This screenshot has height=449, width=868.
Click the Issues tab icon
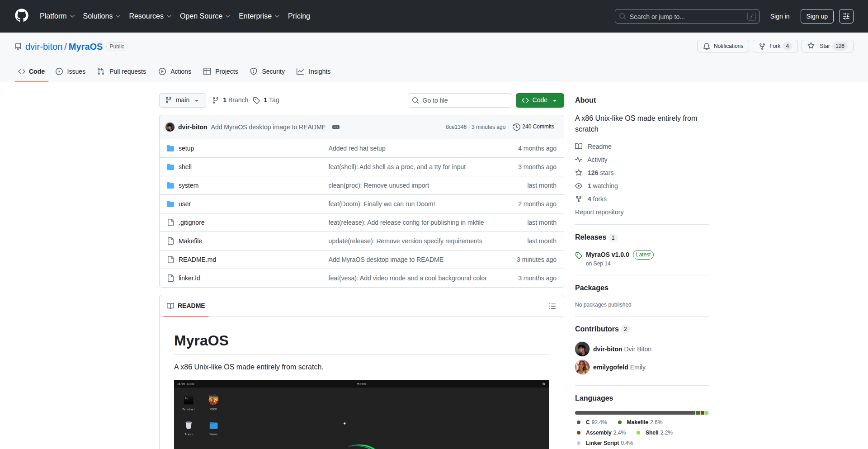(x=59, y=71)
